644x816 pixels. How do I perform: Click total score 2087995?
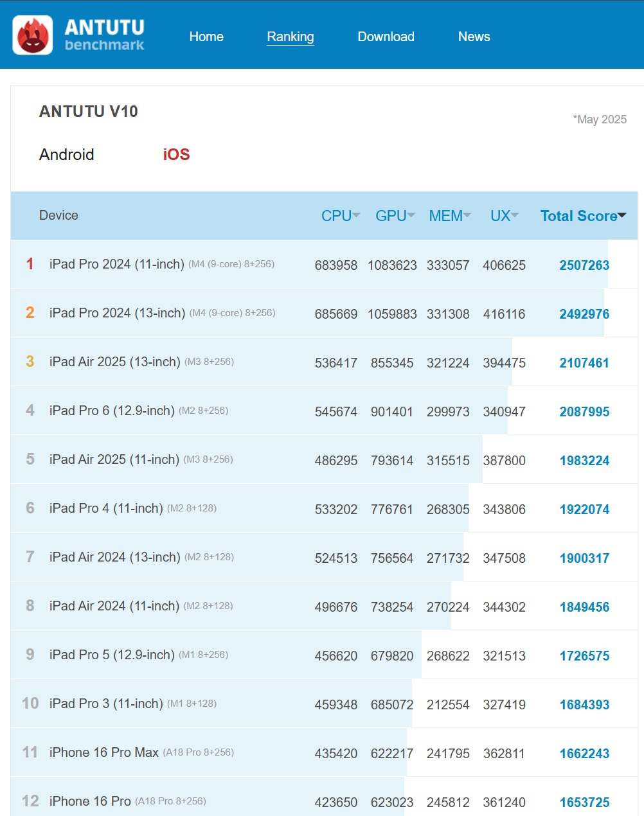(x=584, y=412)
